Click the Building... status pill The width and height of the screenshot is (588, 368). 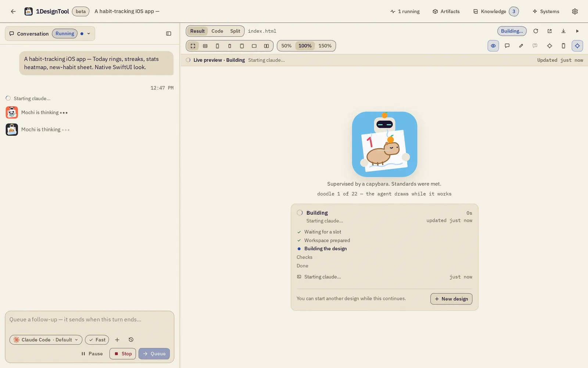pyautogui.click(x=512, y=31)
